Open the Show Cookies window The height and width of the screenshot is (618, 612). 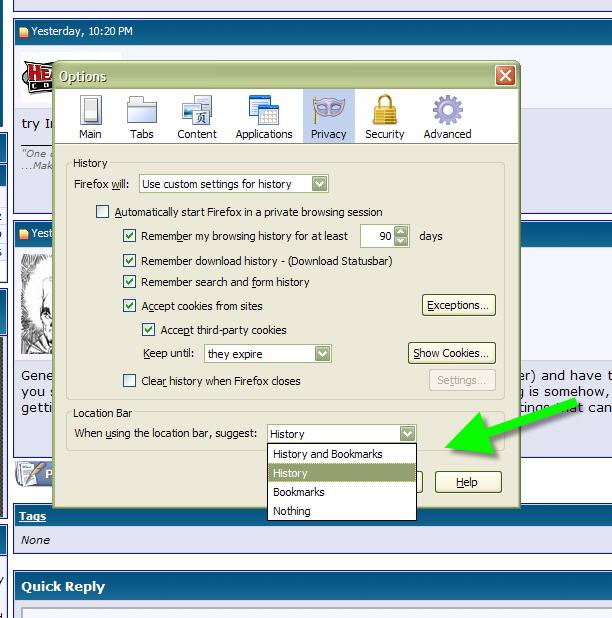(452, 353)
